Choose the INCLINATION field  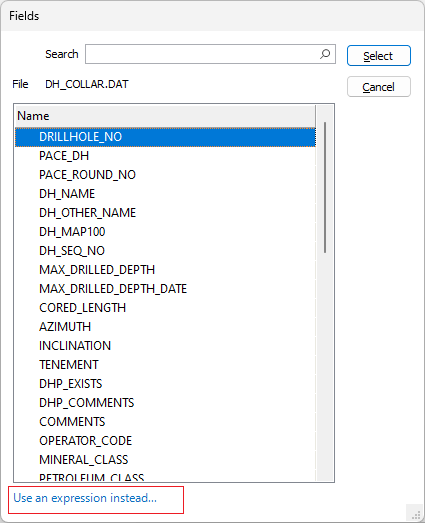(165, 346)
